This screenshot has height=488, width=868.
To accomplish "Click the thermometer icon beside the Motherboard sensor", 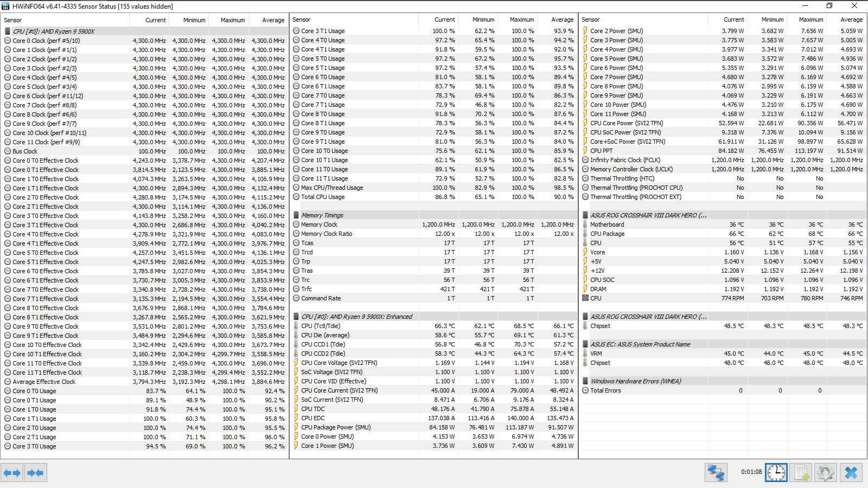I will click(x=585, y=224).
